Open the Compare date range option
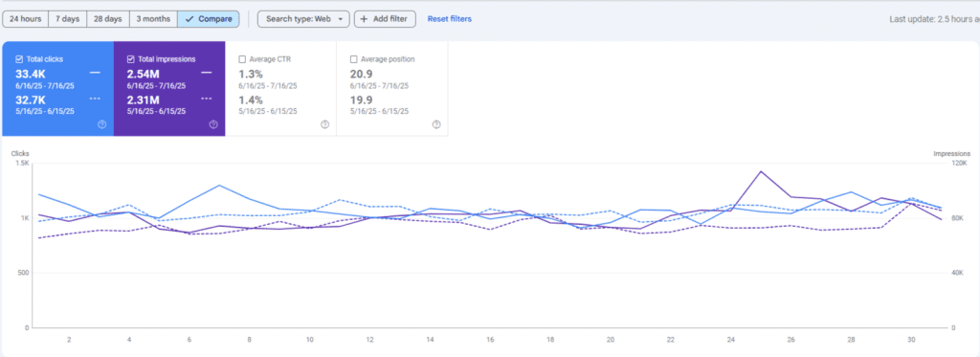Screen dimensions: 980x357 [209, 19]
